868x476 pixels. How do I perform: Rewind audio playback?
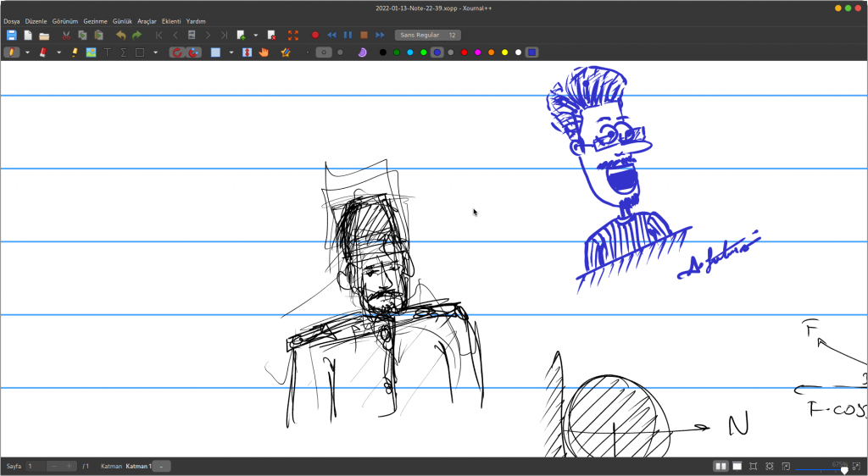tap(331, 36)
